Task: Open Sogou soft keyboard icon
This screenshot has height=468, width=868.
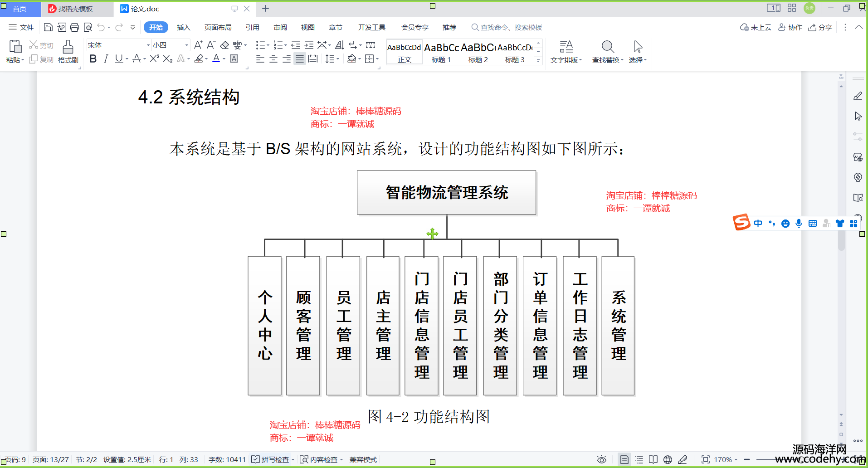Action: click(813, 223)
